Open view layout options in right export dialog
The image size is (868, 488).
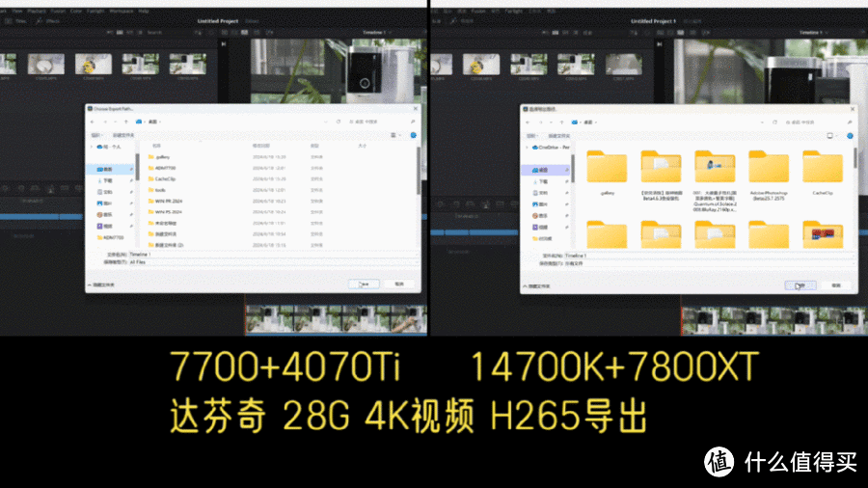[x=831, y=136]
